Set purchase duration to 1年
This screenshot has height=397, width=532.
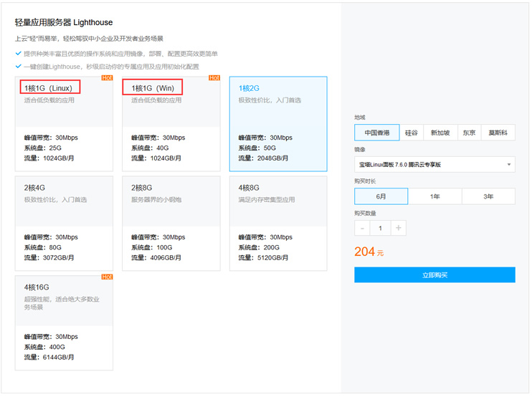pyautogui.click(x=434, y=196)
